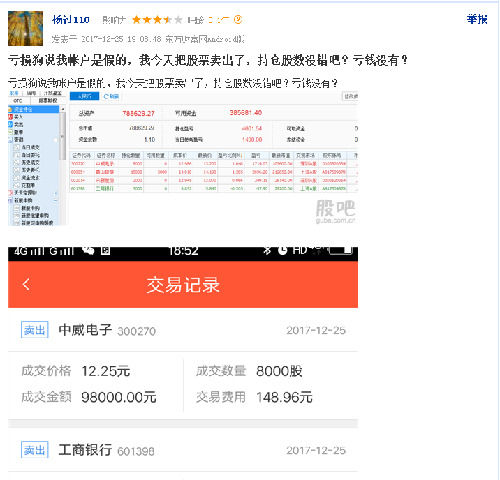The width and height of the screenshot is (500, 480).
Task: Click the poster's avatar image
Action: 25,28
